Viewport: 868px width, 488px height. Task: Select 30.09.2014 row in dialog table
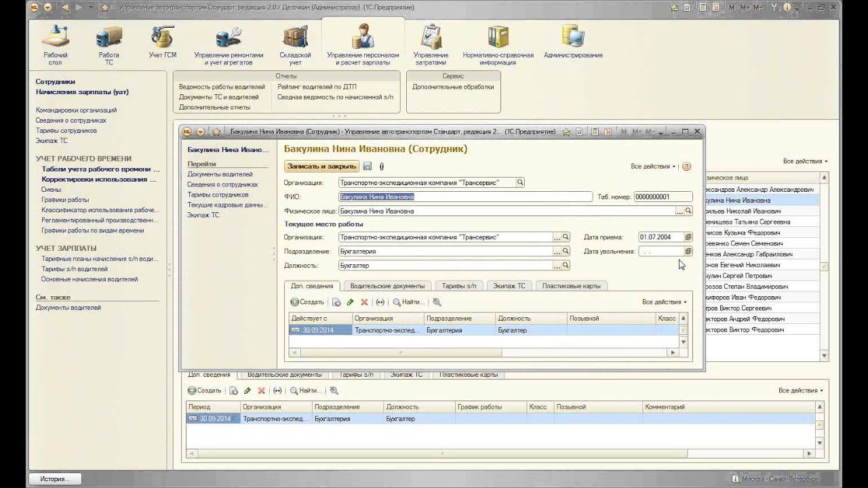click(484, 330)
